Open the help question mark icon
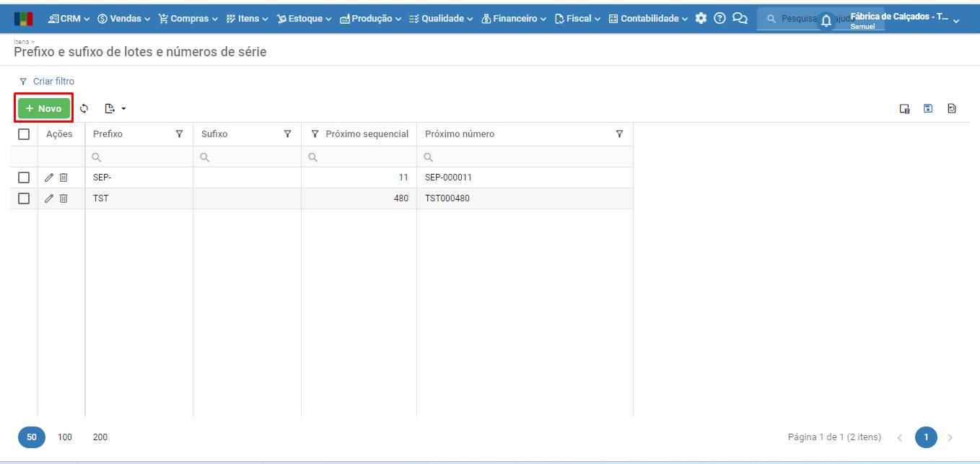Image resolution: width=980 pixels, height=464 pixels. (x=719, y=19)
